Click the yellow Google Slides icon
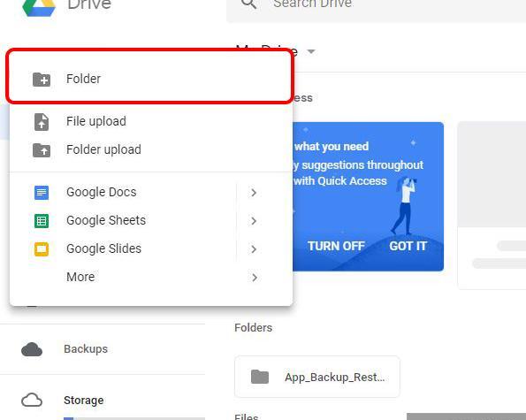526x420 pixels. point(42,249)
